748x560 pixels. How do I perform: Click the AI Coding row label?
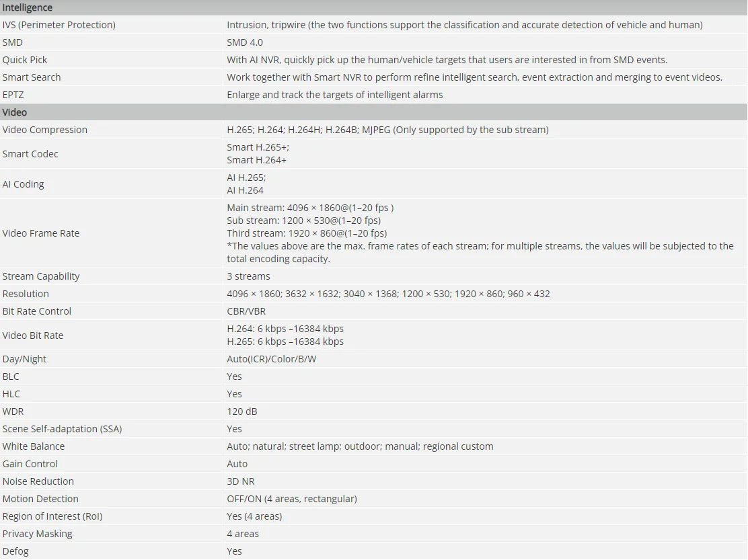point(24,184)
